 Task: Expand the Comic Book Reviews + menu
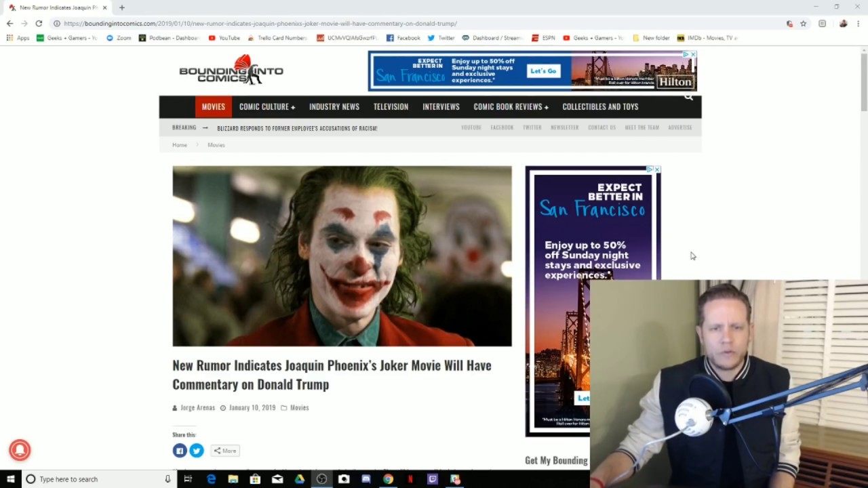(511, 106)
